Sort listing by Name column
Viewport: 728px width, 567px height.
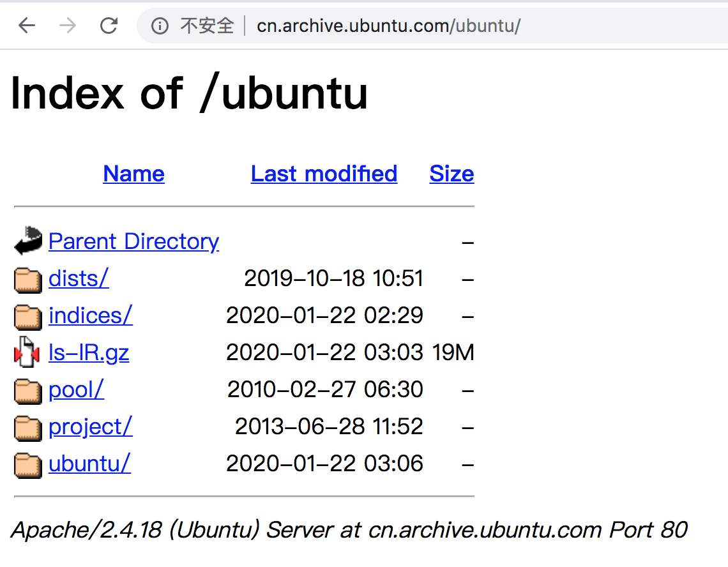click(x=133, y=174)
